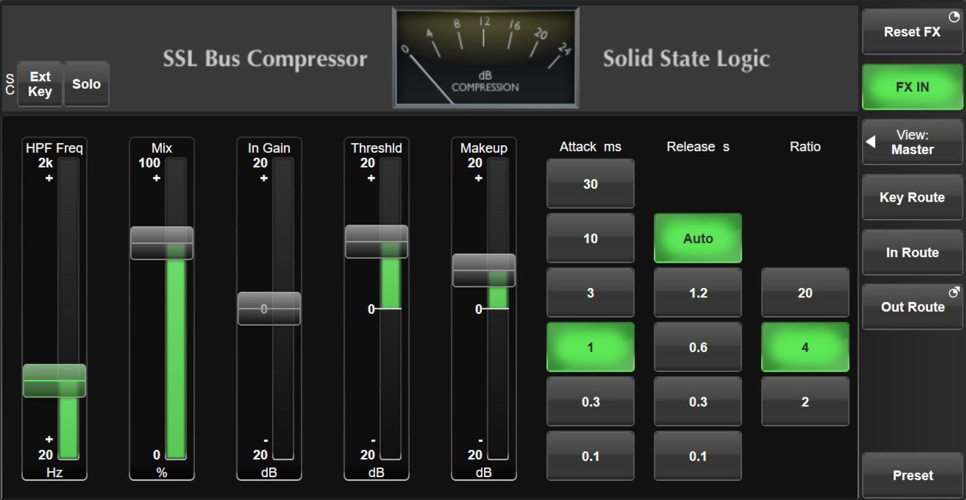Click the Reset FX button
The width and height of the screenshot is (966, 500).
tap(912, 32)
